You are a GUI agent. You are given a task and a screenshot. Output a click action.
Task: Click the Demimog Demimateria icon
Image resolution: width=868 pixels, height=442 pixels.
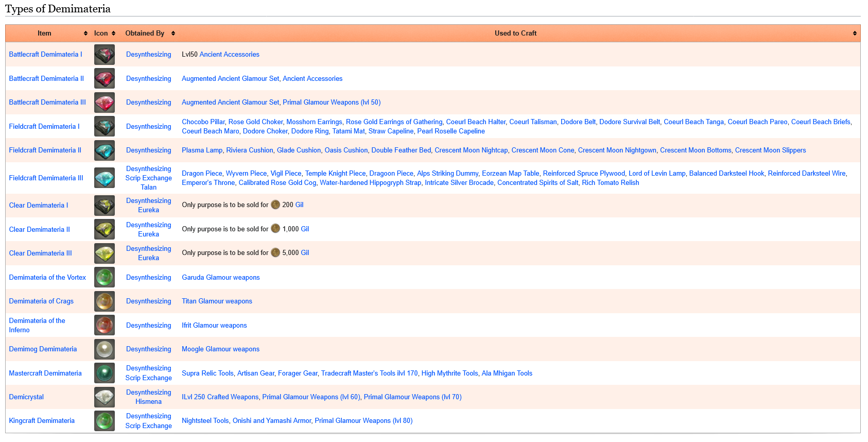[x=105, y=349]
